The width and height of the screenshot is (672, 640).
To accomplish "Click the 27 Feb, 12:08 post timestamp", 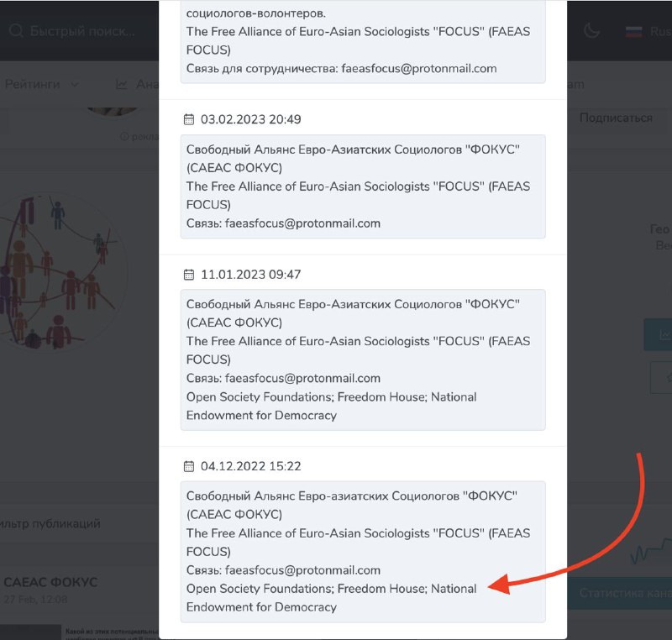I will pos(35,600).
